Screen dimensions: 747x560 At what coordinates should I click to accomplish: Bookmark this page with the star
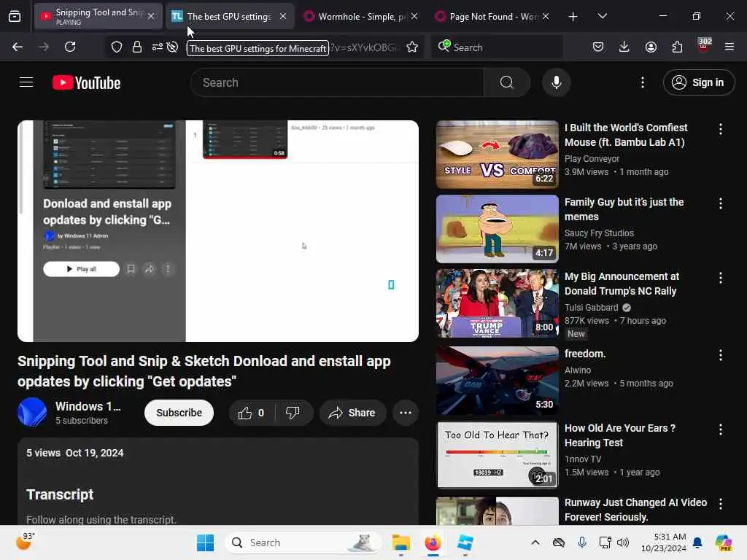(412, 47)
